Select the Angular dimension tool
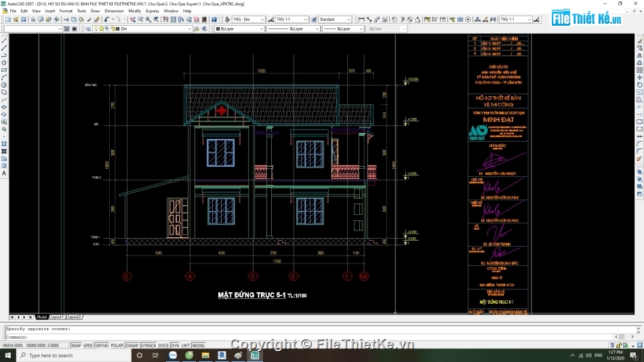The height and width of the screenshot is (362, 644). (418, 19)
